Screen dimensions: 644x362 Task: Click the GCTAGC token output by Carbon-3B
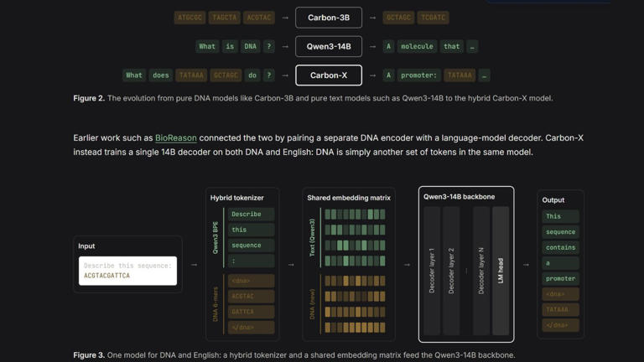coord(398,18)
